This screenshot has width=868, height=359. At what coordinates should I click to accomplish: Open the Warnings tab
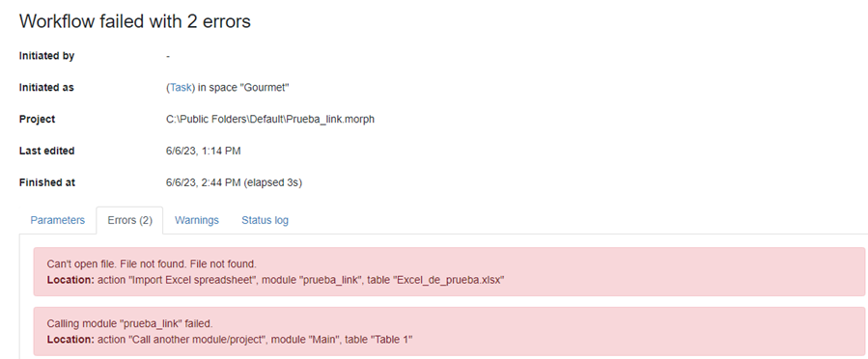[x=197, y=220]
